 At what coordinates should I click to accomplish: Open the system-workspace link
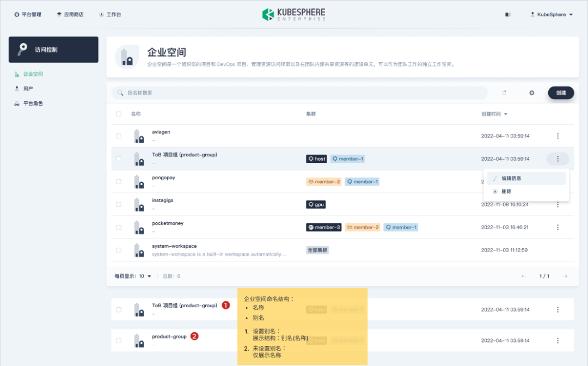[174, 246]
